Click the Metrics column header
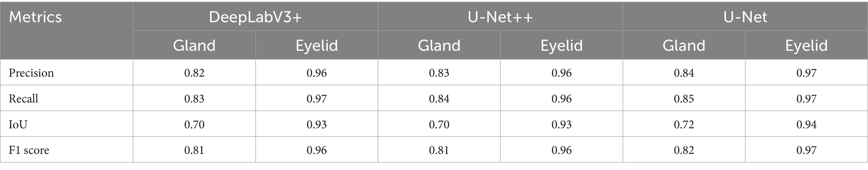The height and width of the screenshot is (170, 868). tap(36, 17)
